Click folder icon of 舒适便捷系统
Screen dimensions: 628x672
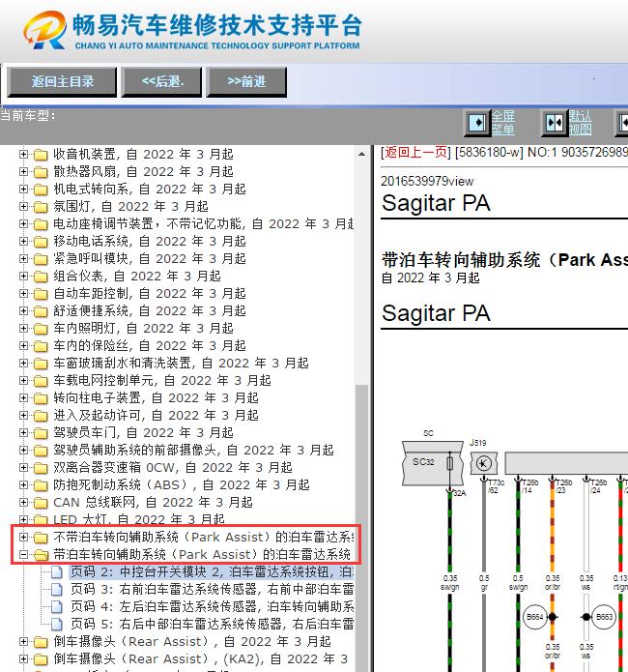(x=41, y=311)
